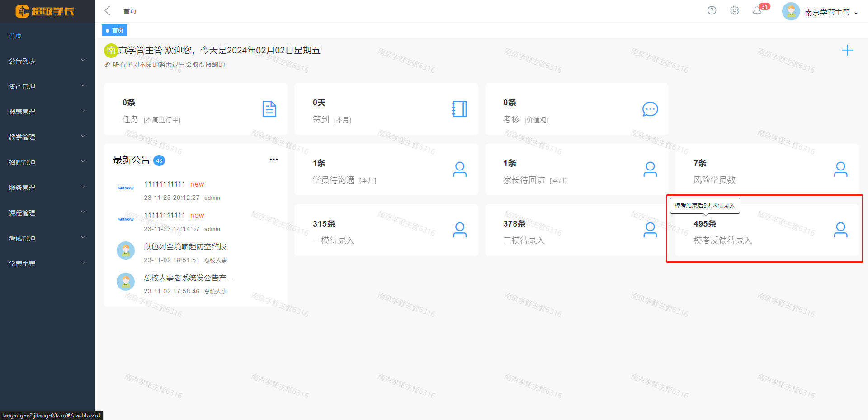Open the 风险学员数 card

pyautogui.click(x=767, y=170)
